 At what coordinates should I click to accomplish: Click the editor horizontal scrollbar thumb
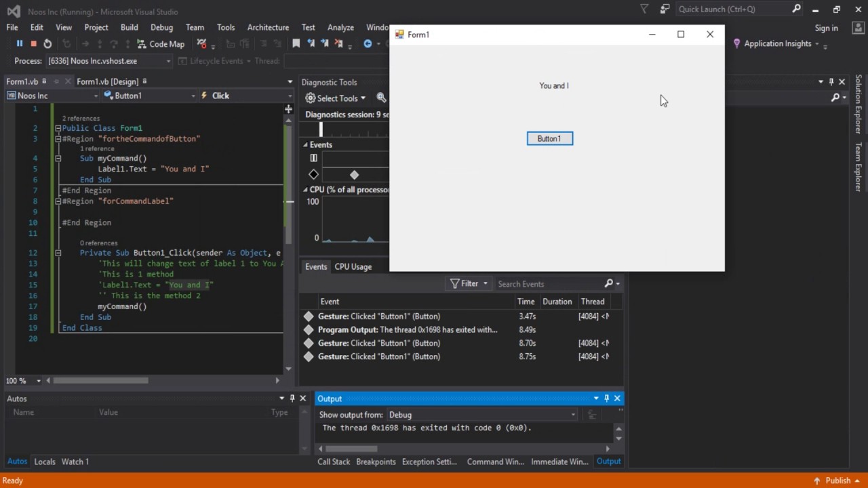click(100, 381)
